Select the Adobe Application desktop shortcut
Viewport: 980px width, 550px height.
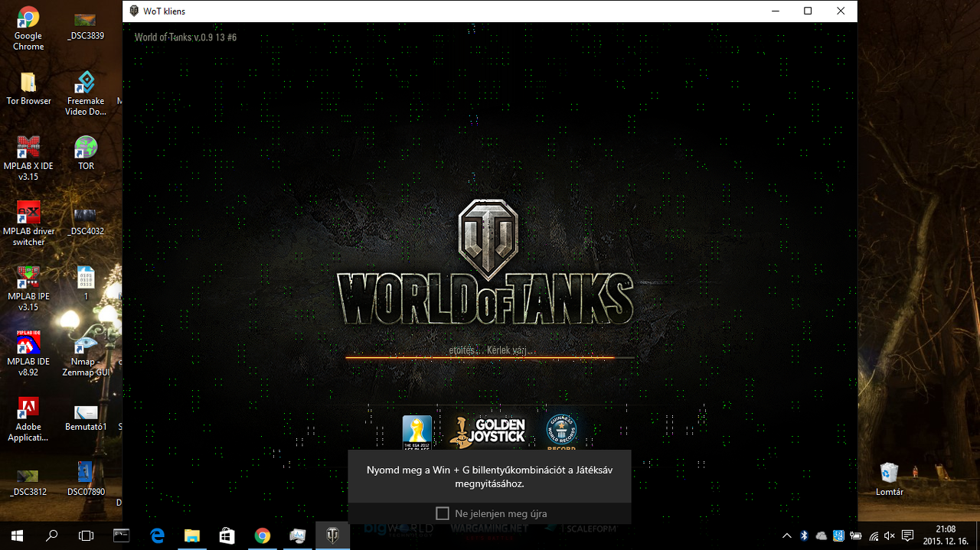[28, 420]
